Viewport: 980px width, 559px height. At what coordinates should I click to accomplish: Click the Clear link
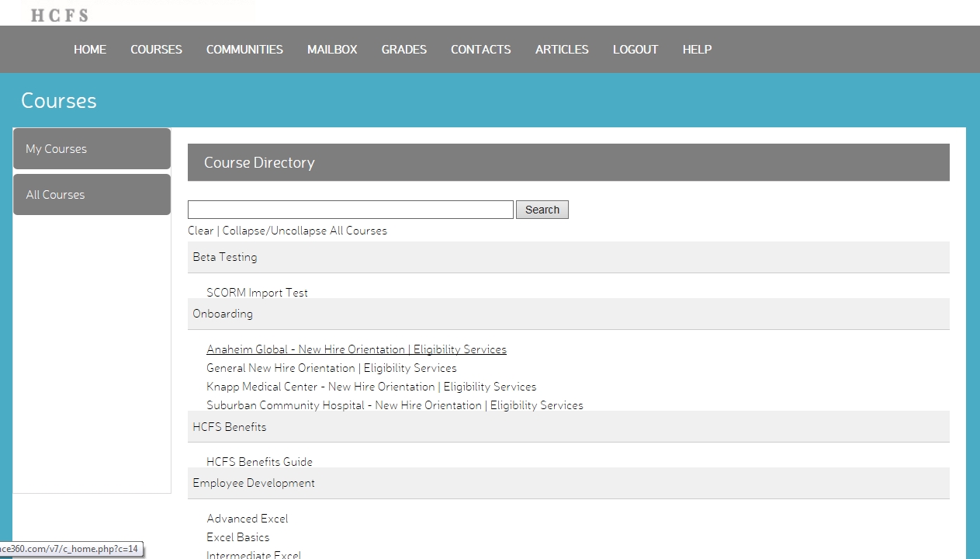[x=200, y=231]
